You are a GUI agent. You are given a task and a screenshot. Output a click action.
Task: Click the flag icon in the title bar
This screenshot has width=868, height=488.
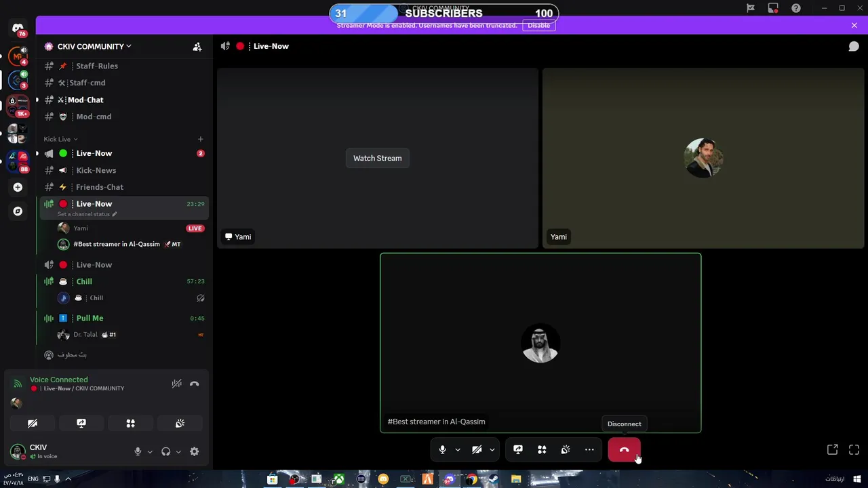[751, 8]
